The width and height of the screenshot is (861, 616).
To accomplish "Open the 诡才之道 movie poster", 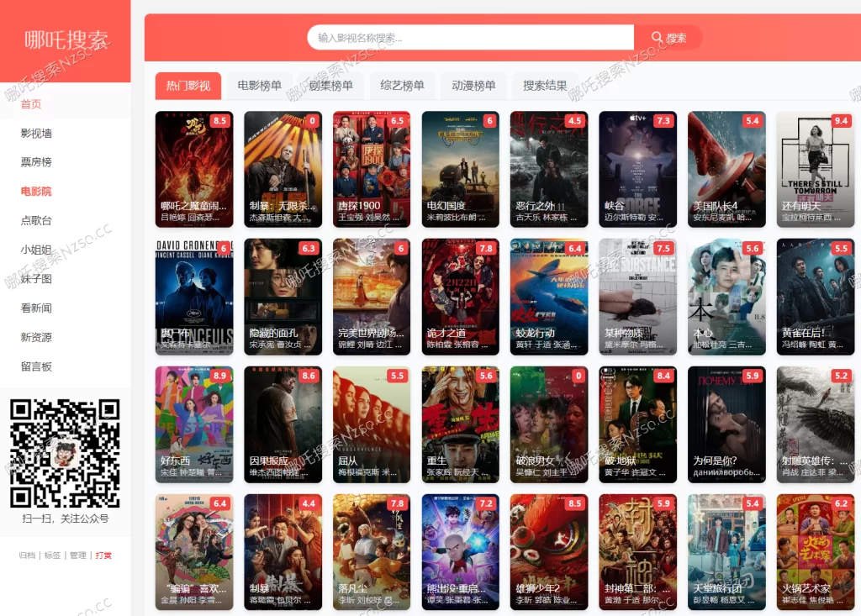I will click(x=460, y=297).
